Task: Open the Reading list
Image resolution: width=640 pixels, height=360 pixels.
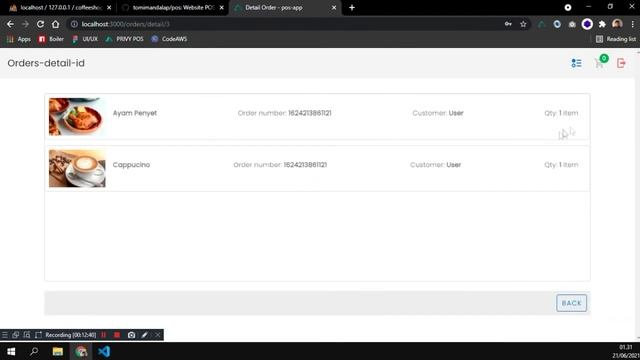Action: (x=616, y=39)
